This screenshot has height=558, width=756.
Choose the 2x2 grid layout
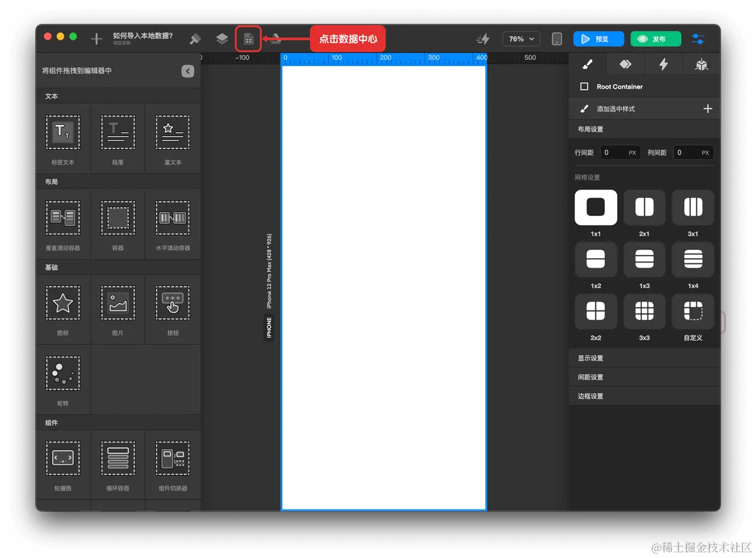pyautogui.click(x=596, y=311)
